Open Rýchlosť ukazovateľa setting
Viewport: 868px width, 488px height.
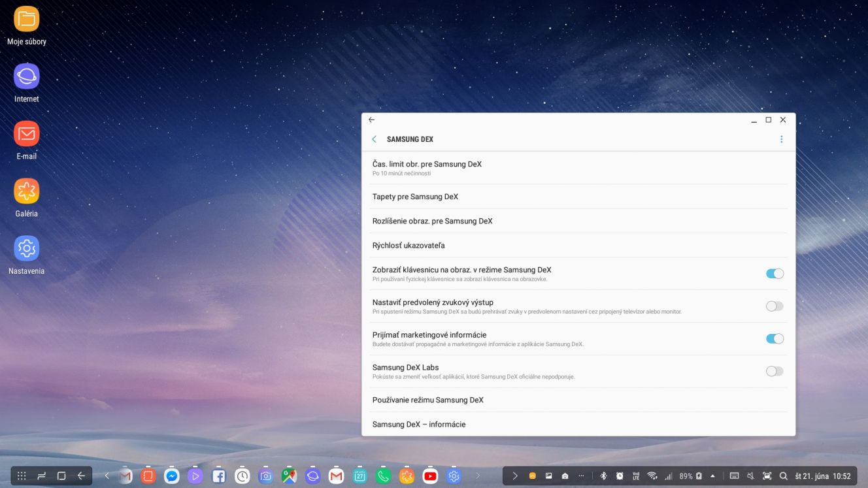pos(578,245)
